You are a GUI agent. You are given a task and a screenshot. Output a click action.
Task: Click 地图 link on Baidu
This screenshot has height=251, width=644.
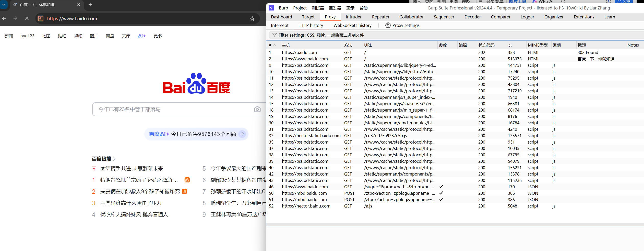(x=46, y=36)
